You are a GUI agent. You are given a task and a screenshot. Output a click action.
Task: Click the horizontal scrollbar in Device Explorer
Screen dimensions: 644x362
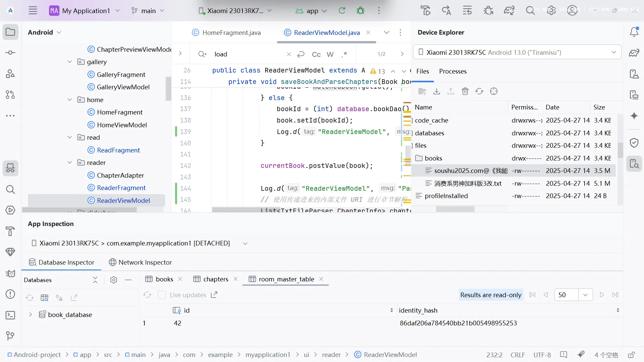pos(455,209)
